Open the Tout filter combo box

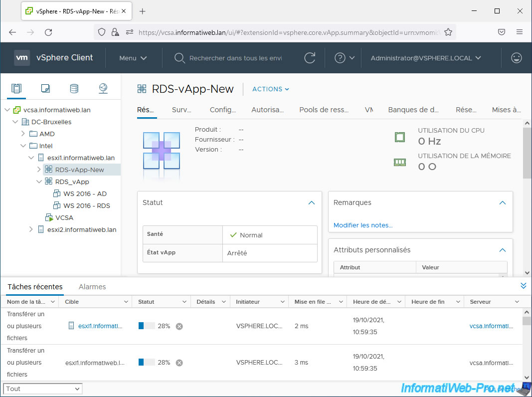(x=42, y=389)
